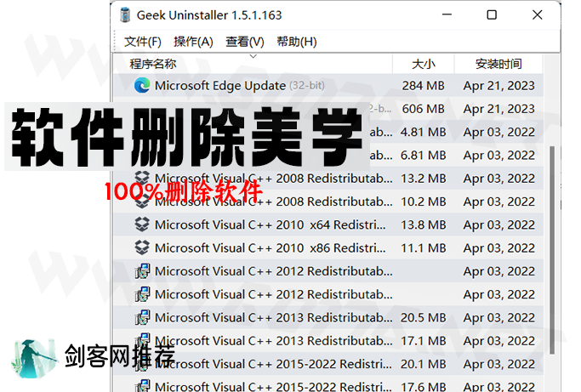Click the 10.2 MB size cell
This screenshot has height=392, width=581.
pyautogui.click(x=423, y=202)
